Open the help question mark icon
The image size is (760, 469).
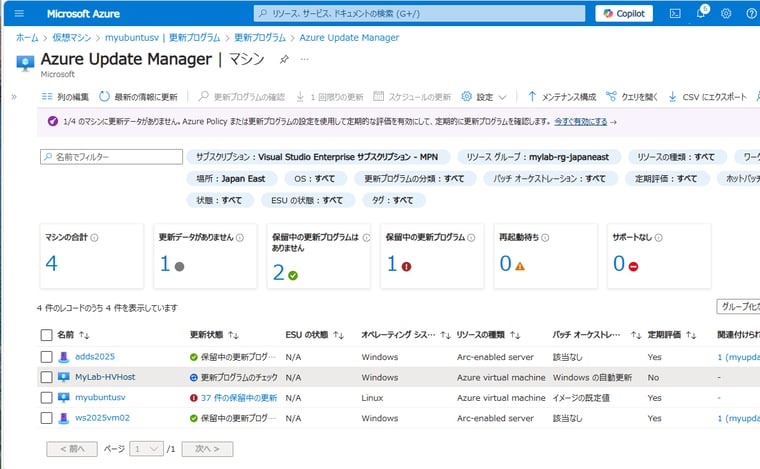(751, 14)
